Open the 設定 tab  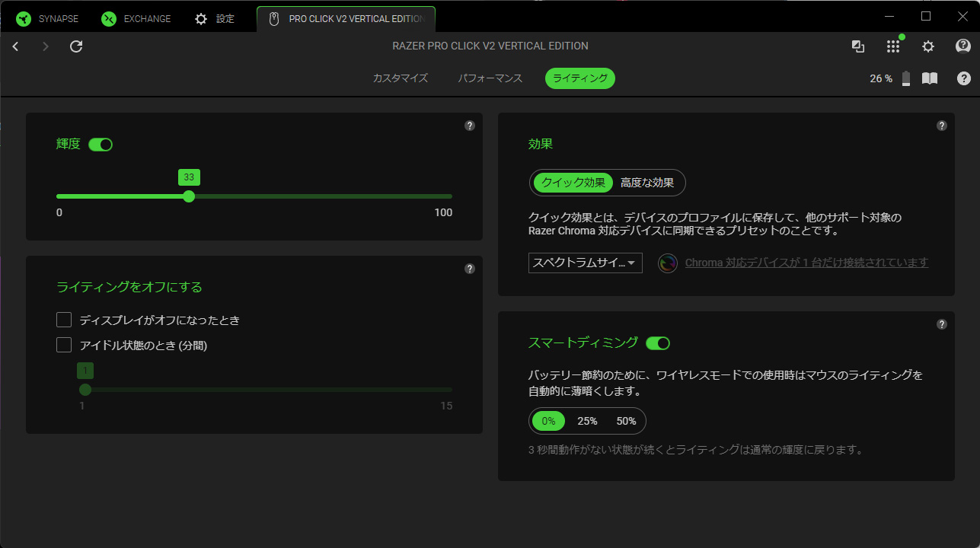(215, 19)
